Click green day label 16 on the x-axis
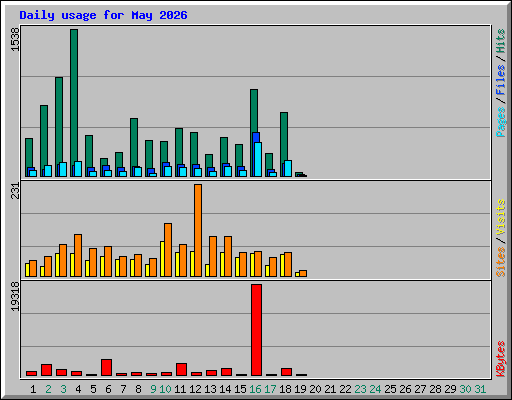Image resolution: width=512 pixels, height=400 pixels. pyautogui.click(x=255, y=389)
